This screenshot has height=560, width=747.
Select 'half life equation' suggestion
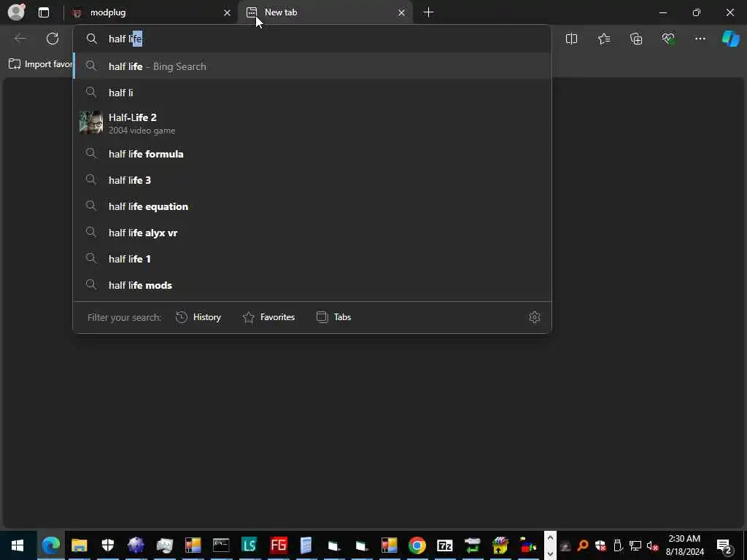(312, 206)
